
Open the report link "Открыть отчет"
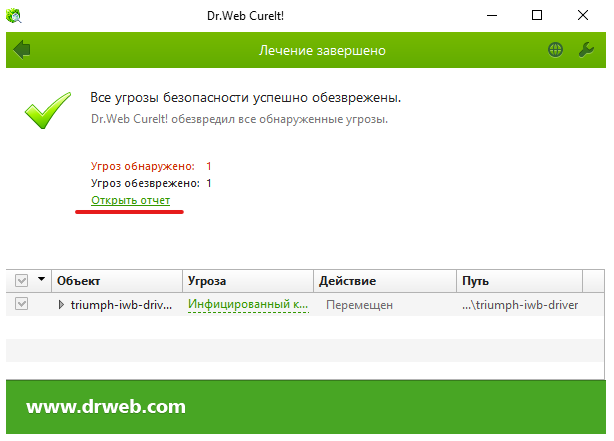(x=130, y=200)
